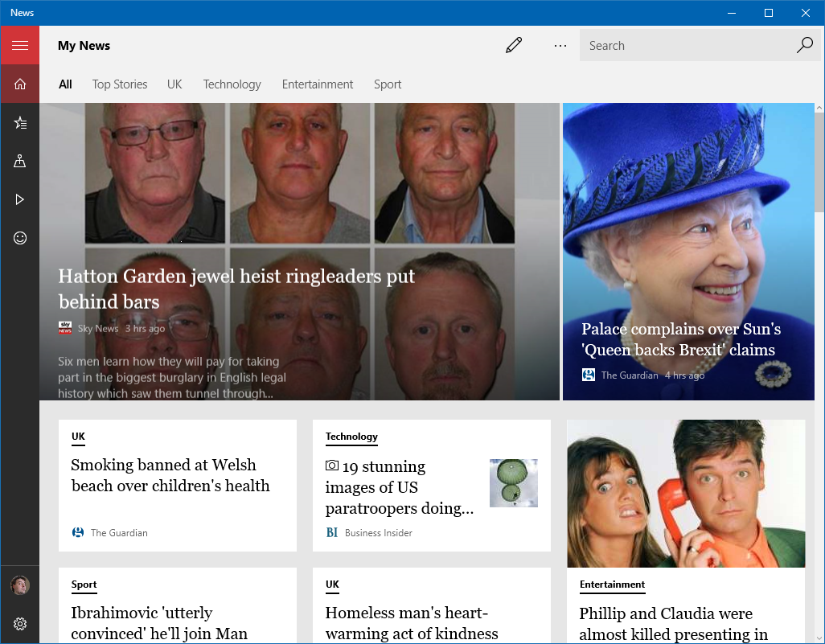Viewport: 825px width, 644px height.
Task: Click the magnifying glass search icon
Action: [804, 45]
